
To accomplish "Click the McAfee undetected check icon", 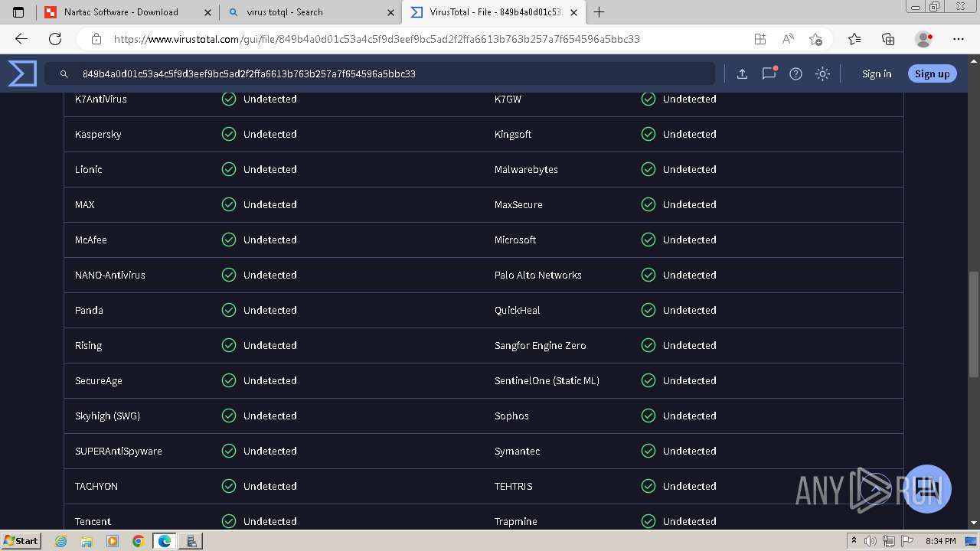I will (x=229, y=240).
